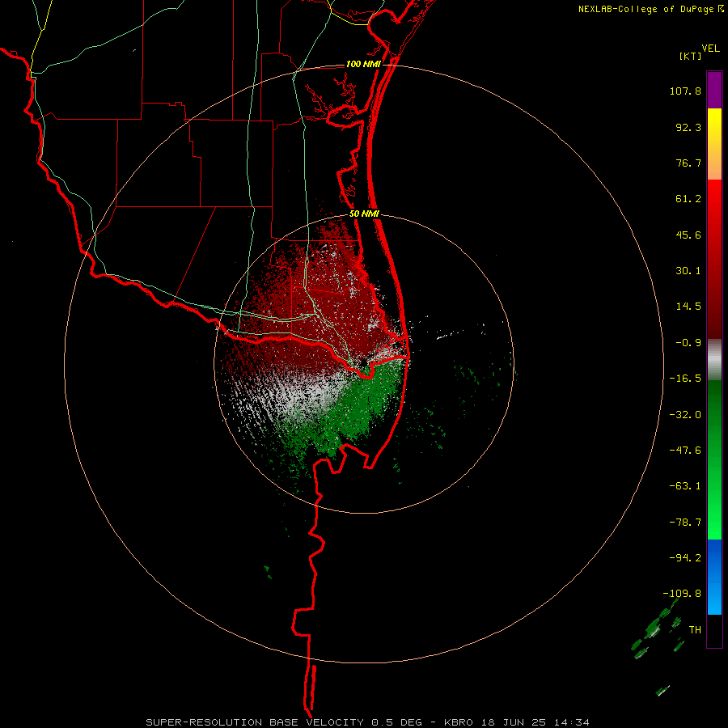The height and width of the screenshot is (728, 728).
Task: Select the -63.1 value on velocity scale
Action: coord(685,486)
